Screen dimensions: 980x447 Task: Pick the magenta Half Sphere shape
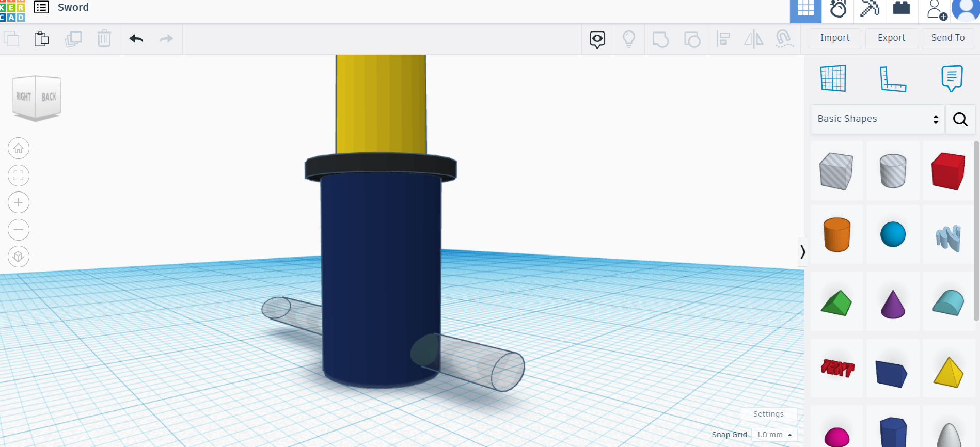(836, 434)
